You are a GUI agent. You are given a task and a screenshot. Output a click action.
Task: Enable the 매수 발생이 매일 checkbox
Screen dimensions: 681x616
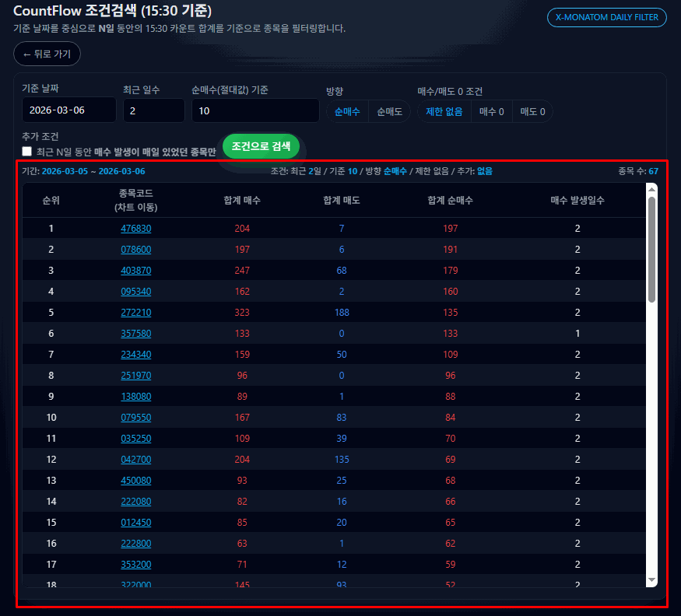[x=27, y=151]
